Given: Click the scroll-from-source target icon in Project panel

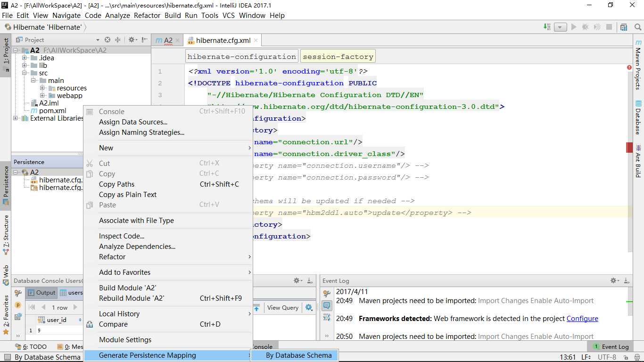Looking at the screenshot, I should (107, 40).
